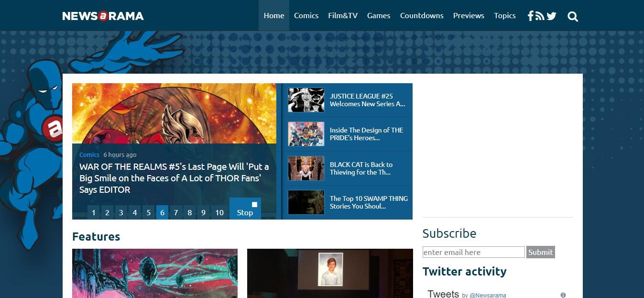
Task: Open the Newsarama Facebook page icon
Action: [530, 16]
